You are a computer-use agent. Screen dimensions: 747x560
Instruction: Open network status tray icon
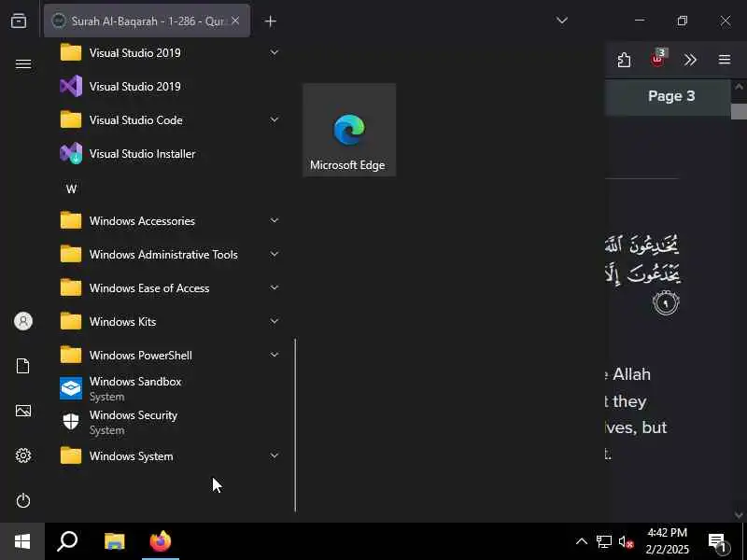click(x=603, y=542)
